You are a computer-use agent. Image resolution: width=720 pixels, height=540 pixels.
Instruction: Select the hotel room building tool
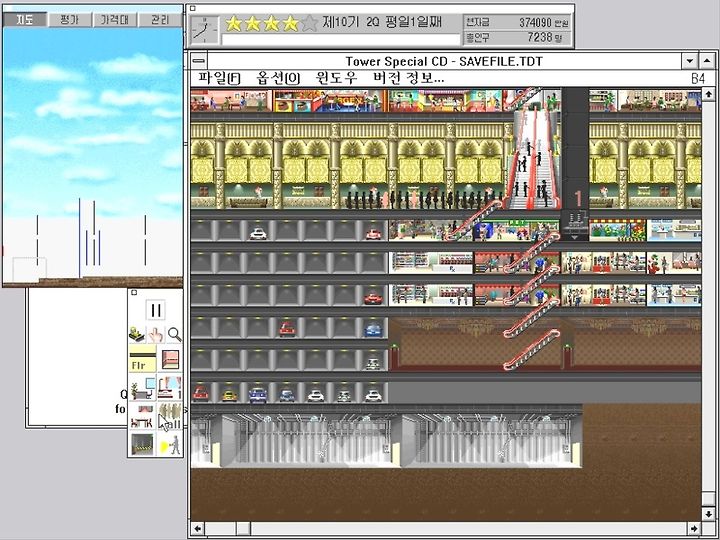pos(170,387)
